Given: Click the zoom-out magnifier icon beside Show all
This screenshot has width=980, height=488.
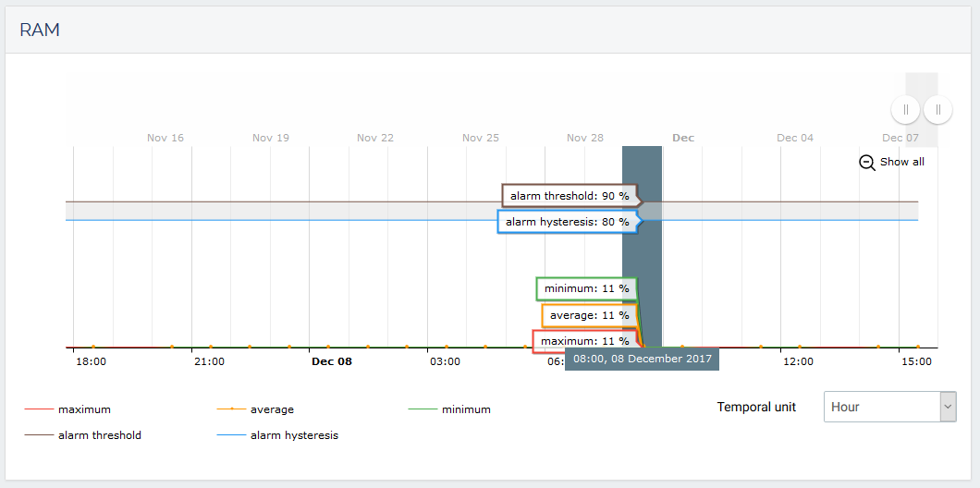Looking at the screenshot, I should click(x=867, y=162).
